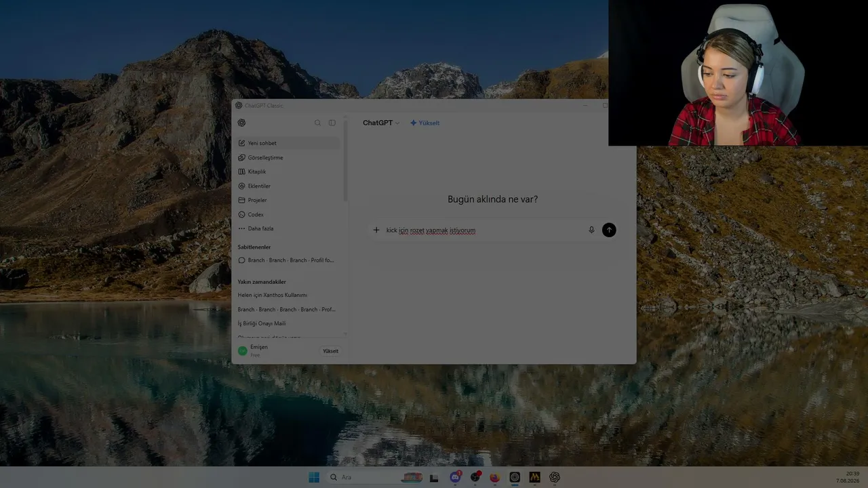Open Görselleştirme in the sidebar

289,157
